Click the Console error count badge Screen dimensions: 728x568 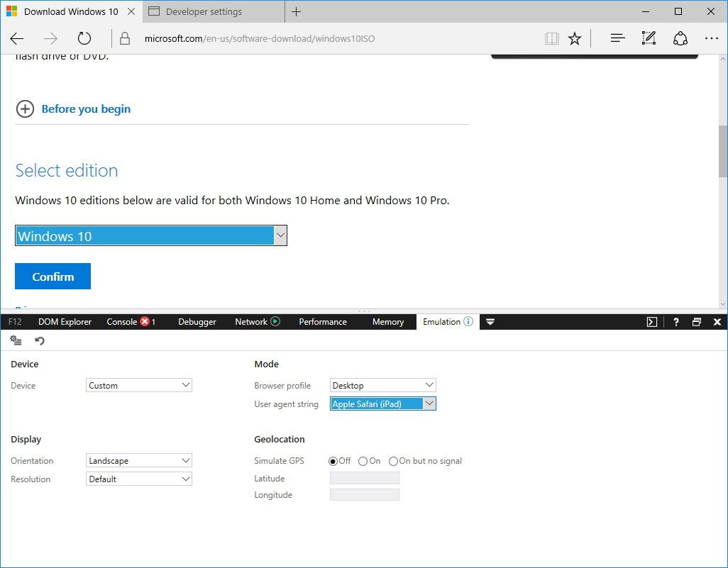coord(145,321)
